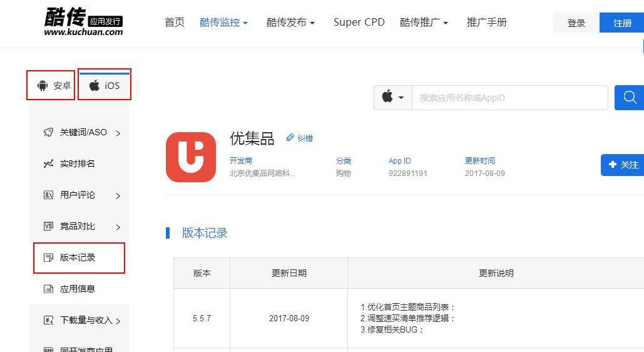Click the plus icon on 关注 button
This screenshot has width=644, height=352.
612,165
